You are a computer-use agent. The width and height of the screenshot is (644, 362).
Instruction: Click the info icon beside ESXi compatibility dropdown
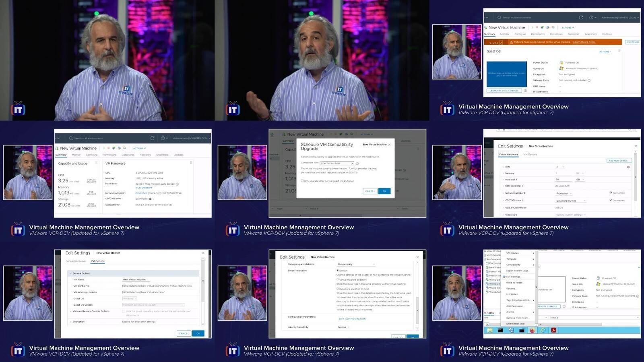[357, 163]
